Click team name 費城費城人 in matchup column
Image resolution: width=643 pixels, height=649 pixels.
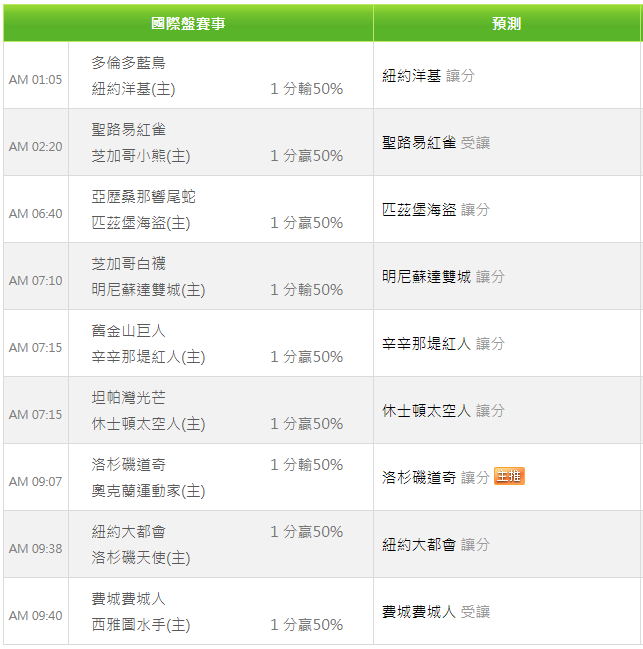click(128, 599)
